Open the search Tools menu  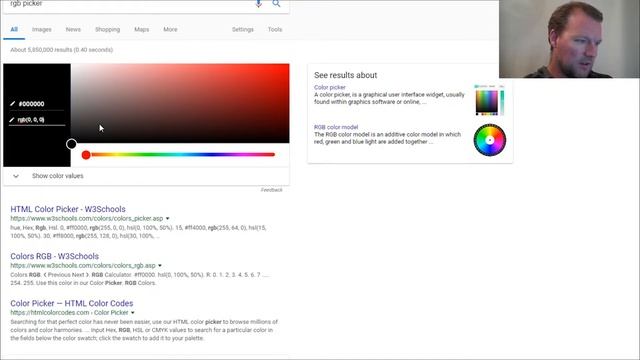[x=275, y=29]
